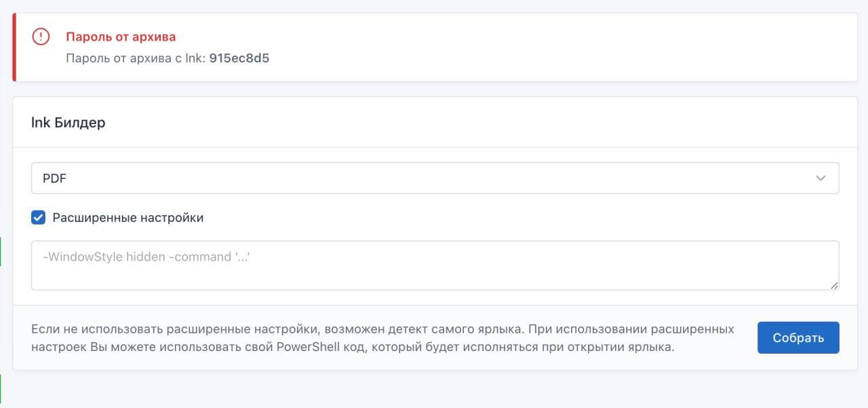Click the red Пароль от архива heading
This screenshot has height=408, width=868.
(121, 37)
